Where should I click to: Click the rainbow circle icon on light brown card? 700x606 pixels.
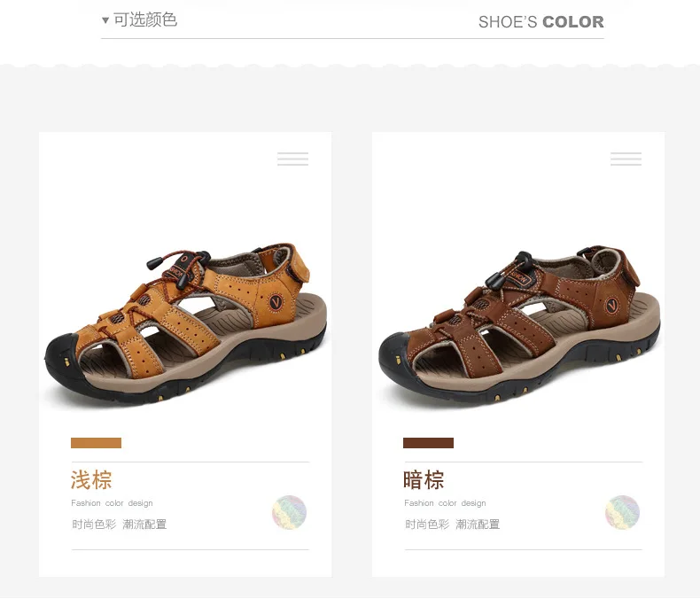[289, 512]
